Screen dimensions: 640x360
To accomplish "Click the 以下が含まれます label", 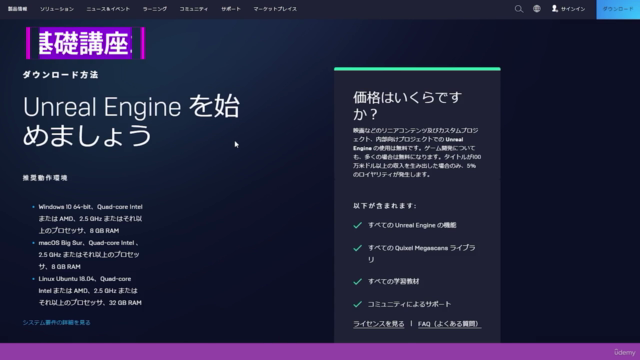I will pyautogui.click(x=384, y=206).
